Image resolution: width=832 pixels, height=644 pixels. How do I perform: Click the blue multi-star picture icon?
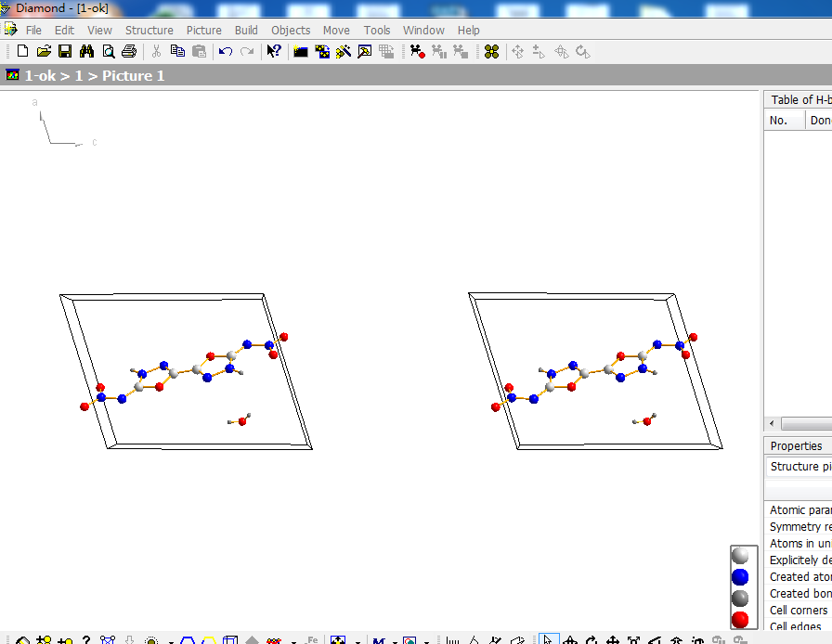[322, 51]
